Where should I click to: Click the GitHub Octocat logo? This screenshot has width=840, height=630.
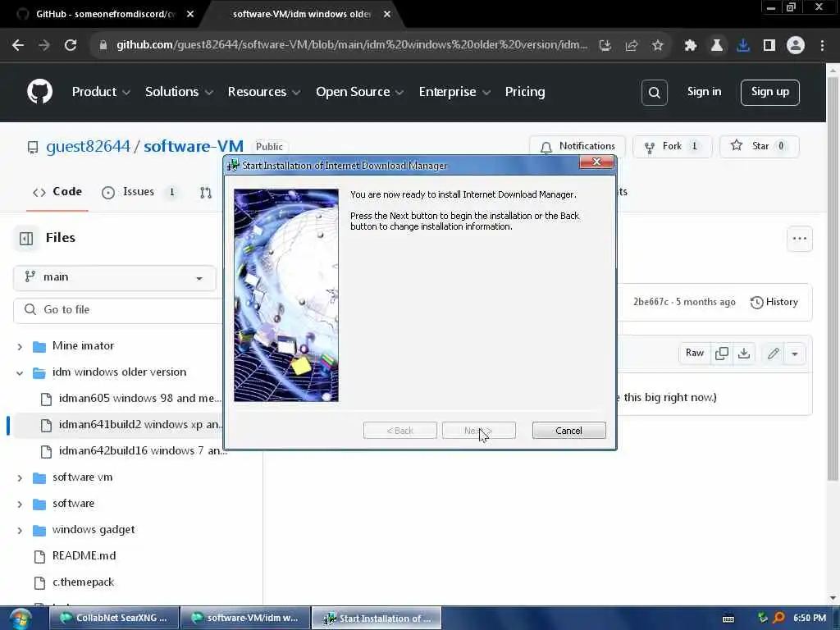point(39,92)
